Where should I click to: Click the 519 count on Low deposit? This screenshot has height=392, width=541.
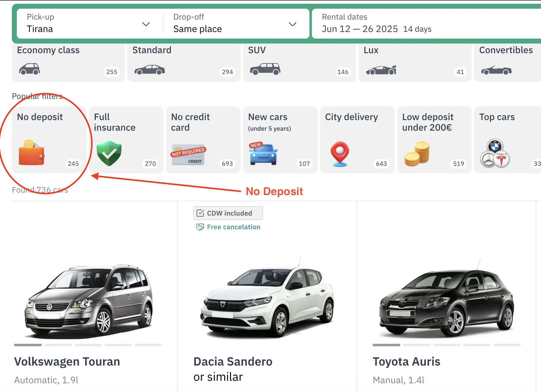point(459,164)
